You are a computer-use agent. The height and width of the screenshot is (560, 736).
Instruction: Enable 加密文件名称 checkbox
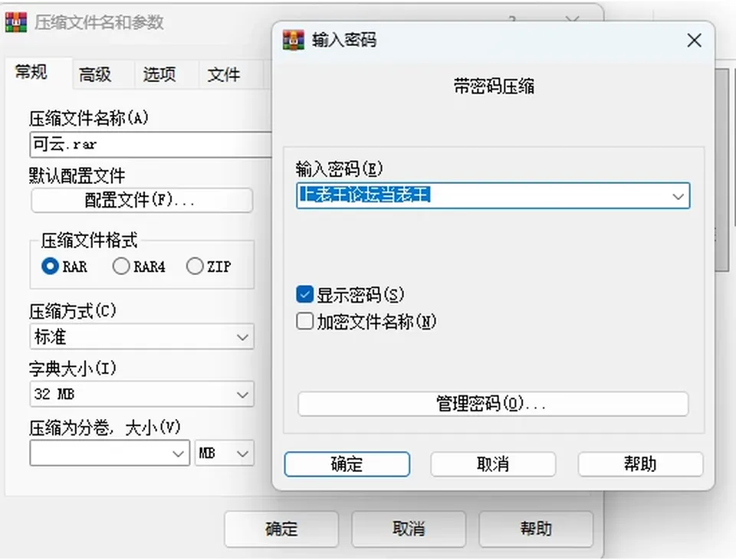pyautogui.click(x=304, y=322)
